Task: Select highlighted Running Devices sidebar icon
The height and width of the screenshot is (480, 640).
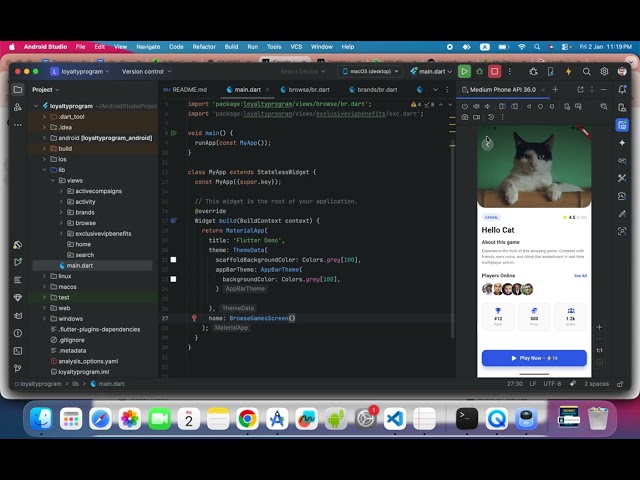Action: pyautogui.click(x=622, y=125)
